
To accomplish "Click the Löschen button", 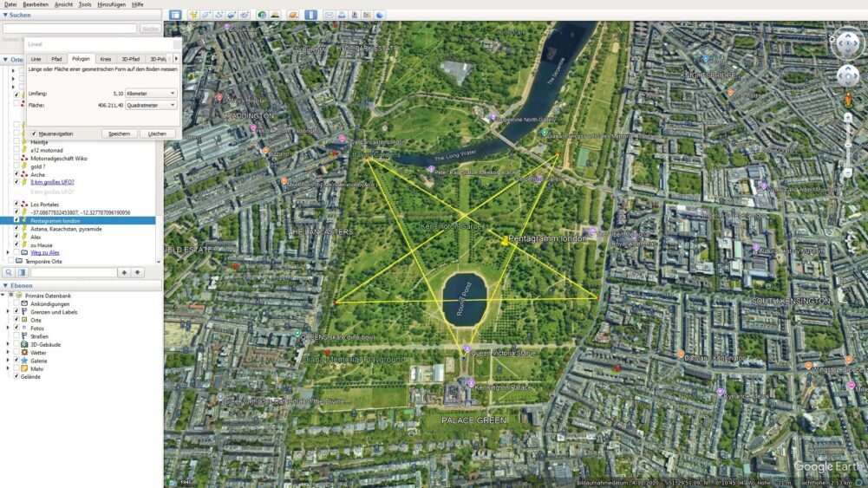I will click(157, 133).
